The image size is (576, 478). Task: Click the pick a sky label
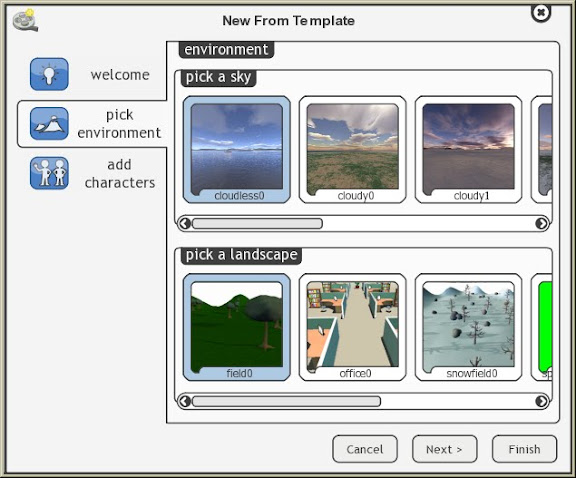pos(219,78)
